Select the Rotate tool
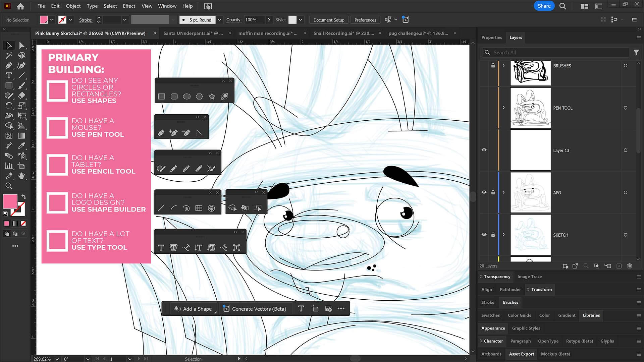This screenshot has width=644, height=362. [x=9, y=106]
